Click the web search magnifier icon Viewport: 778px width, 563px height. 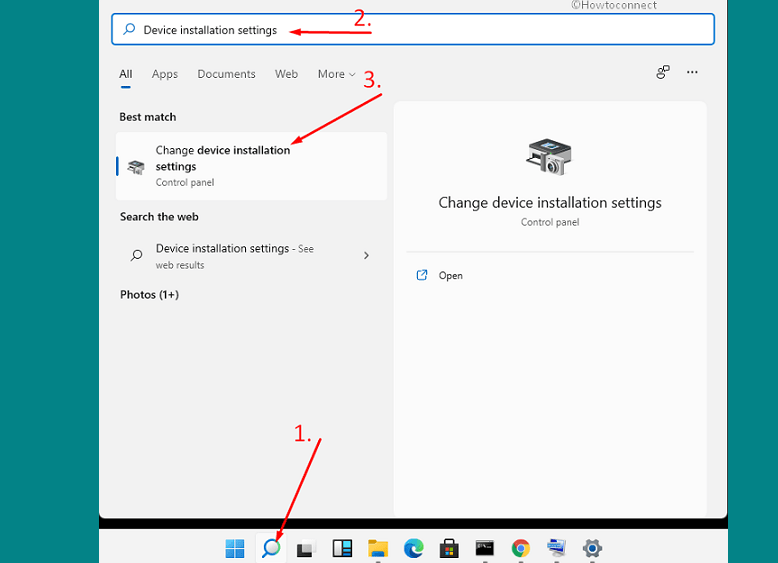[x=136, y=255]
